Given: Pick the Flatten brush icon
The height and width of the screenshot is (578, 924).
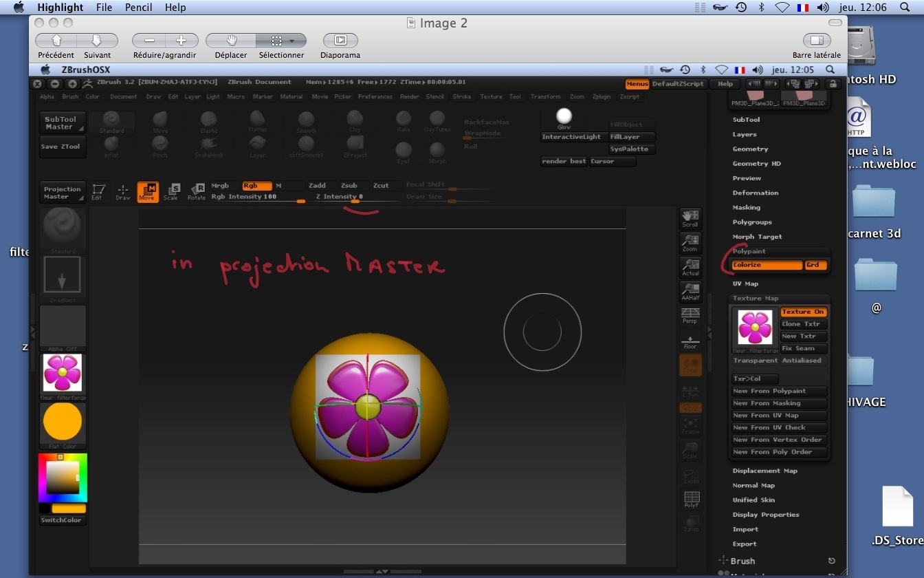Looking at the screenshot, I should tap(258, 121).
